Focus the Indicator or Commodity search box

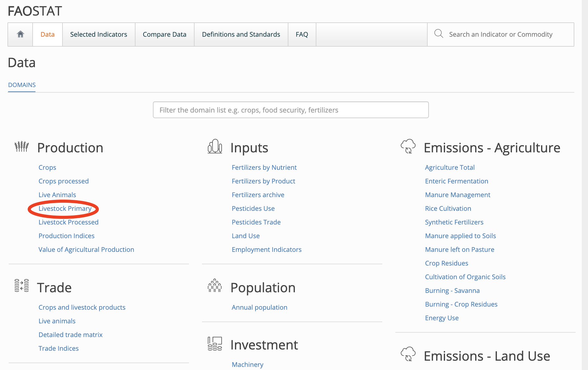coord(500,35)
